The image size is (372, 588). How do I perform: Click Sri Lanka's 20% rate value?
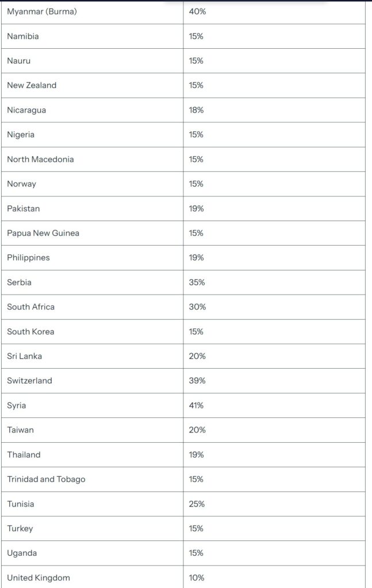197,356
